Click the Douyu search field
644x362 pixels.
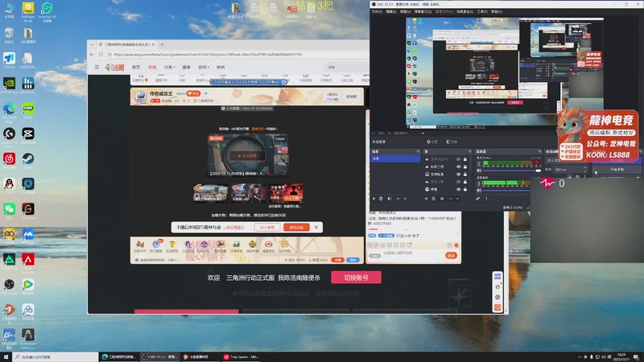point(346,67)
